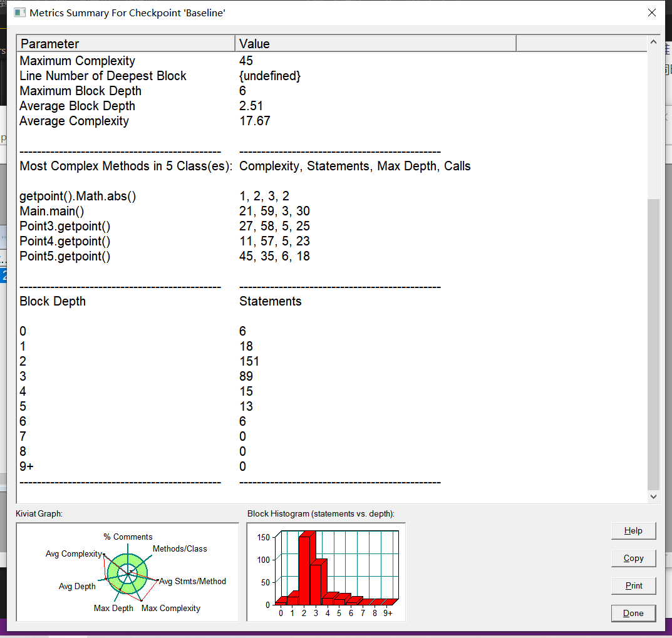Click the Avg Complexity label in Kiviat graph
This screenshot has width=672, height=638.
click(74, 553)
